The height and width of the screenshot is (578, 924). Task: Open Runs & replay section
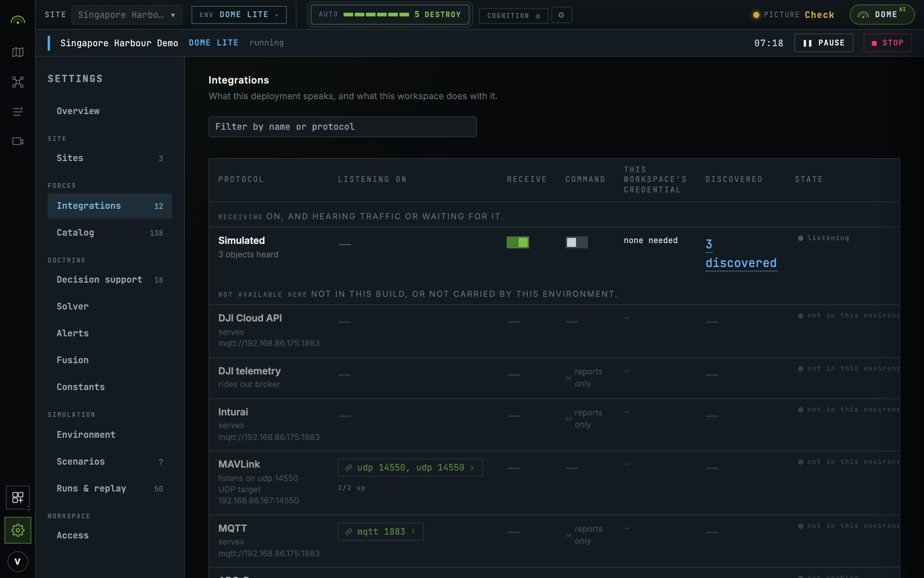110,488
